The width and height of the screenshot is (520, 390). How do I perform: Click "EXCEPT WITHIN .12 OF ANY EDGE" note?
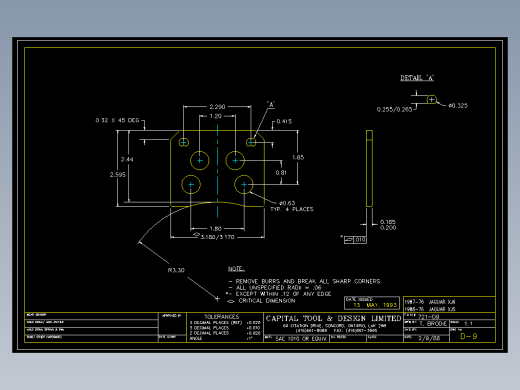[283, 294]
